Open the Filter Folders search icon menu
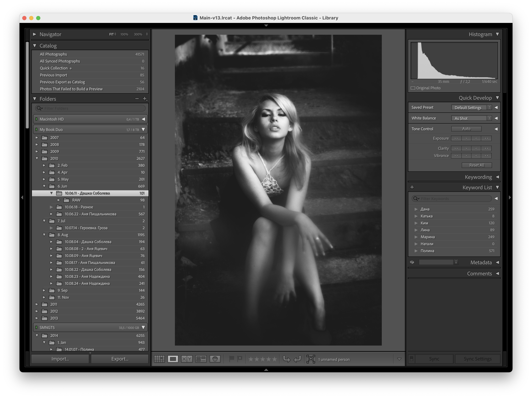532x398 pixels. click(40, 108)
